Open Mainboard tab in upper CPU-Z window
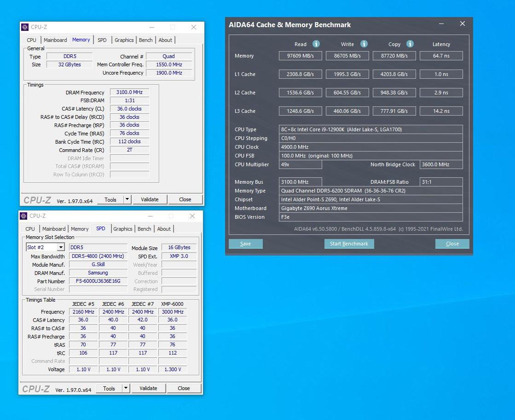Image resolution: width=515 pixels, height=420 pixels. click(55, 40)
